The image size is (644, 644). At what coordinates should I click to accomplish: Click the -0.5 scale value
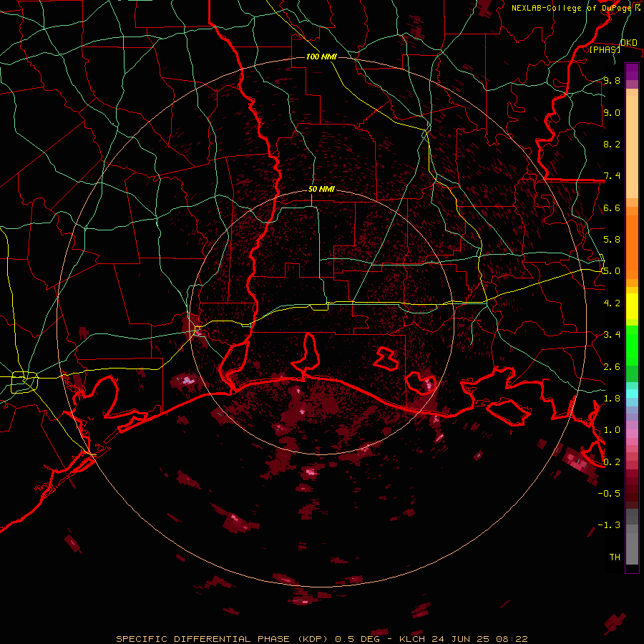pyautogui.click(x=609, y=494)
